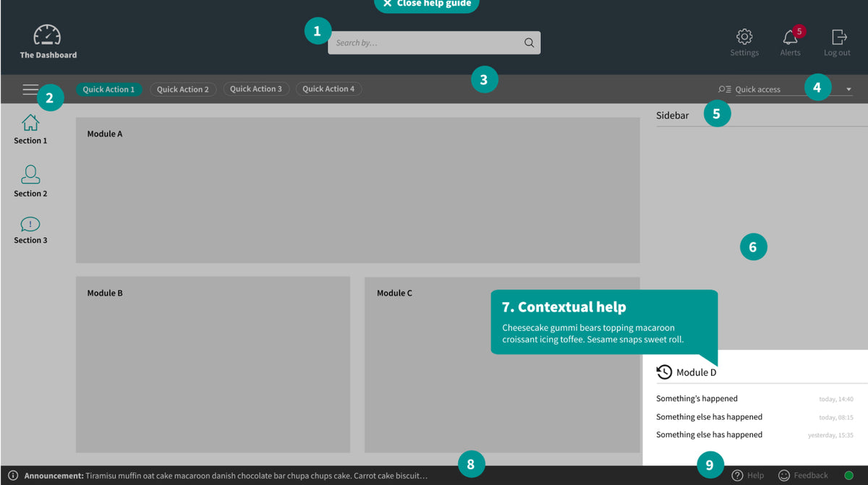
Task: Click the magnifying glass search icon
Action: click(529, 43)
